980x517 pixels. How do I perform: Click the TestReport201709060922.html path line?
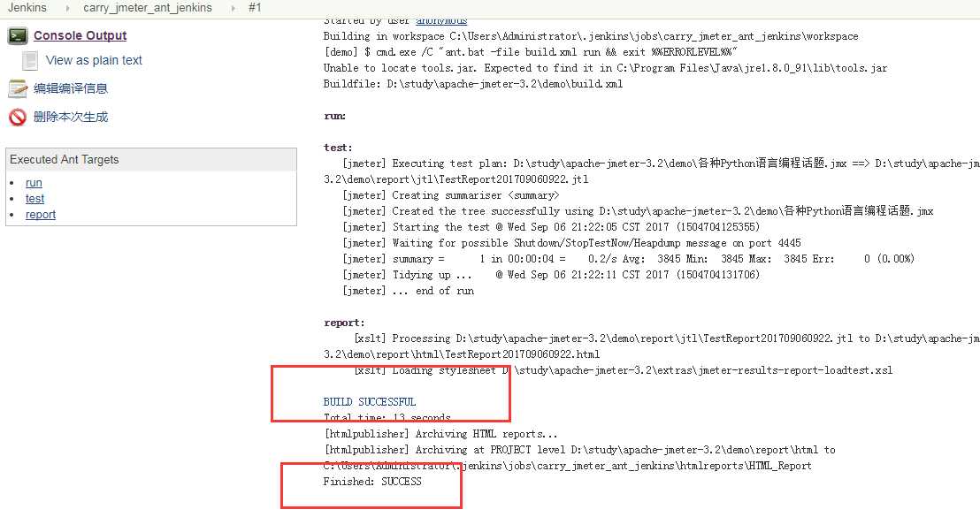click(461, 354)
